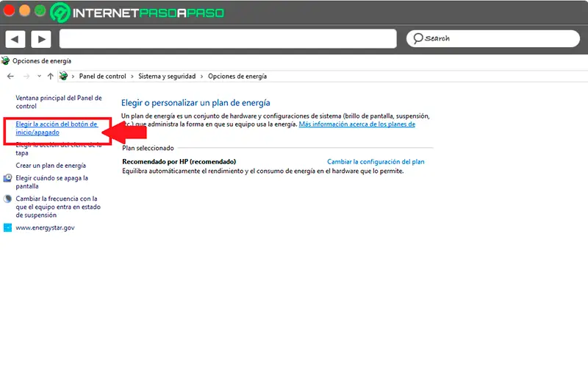Expand the chevron after Panel de control

(x=132, y=77)
